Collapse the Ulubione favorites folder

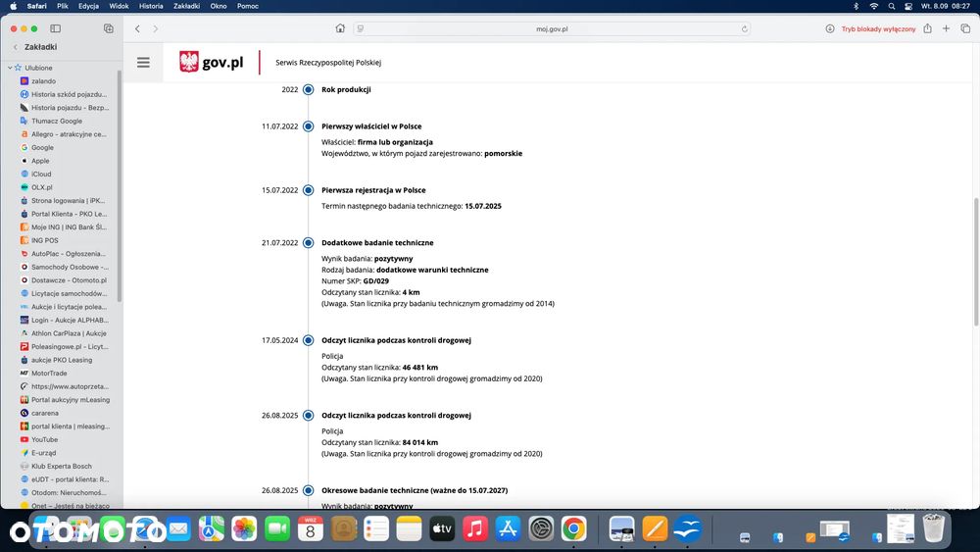pyautogui.click(x=10, y=68)
